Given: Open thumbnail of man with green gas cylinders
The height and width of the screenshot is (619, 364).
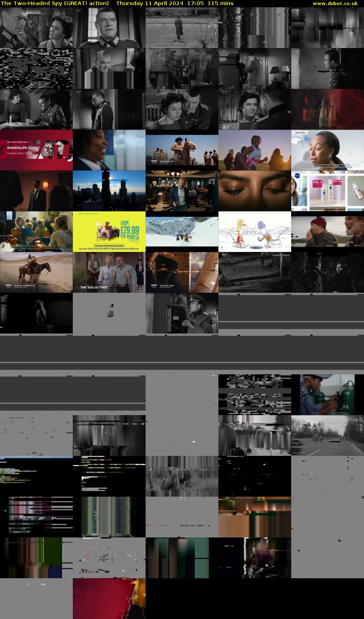Looking at the screenshot, I should click(328, 395).
